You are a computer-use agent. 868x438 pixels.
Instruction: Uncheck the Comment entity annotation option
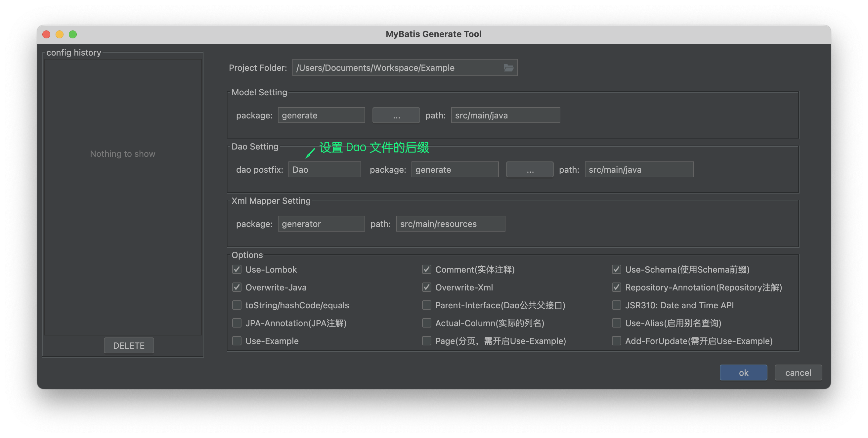427,270
